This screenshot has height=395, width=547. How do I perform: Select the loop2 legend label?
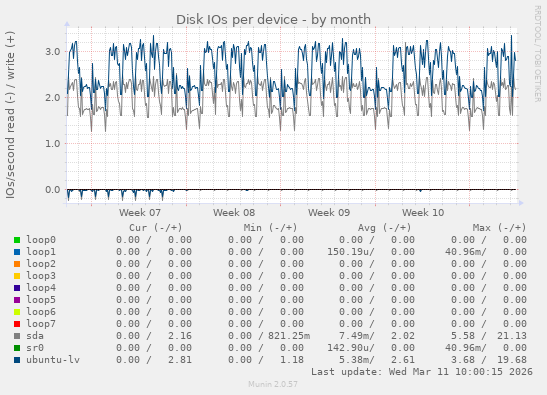[x=41, y=264]
